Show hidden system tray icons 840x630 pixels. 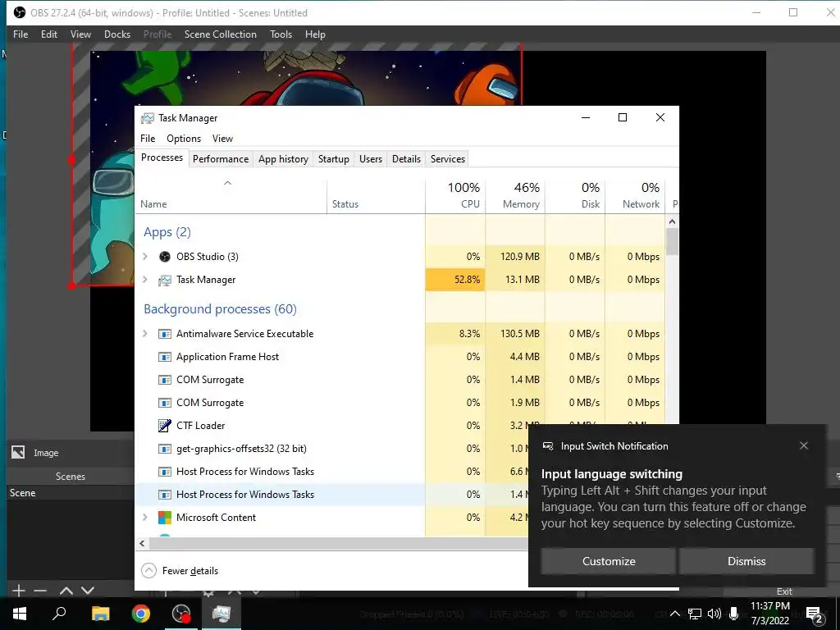pyautogui.click(x=676, y=614)
